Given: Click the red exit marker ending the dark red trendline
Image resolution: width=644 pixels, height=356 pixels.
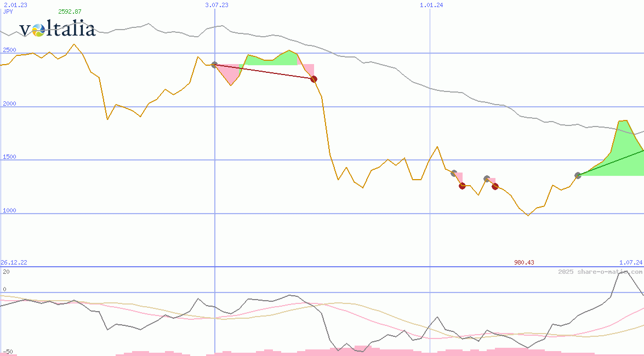Looking at the screenshot, I should 314,79.
